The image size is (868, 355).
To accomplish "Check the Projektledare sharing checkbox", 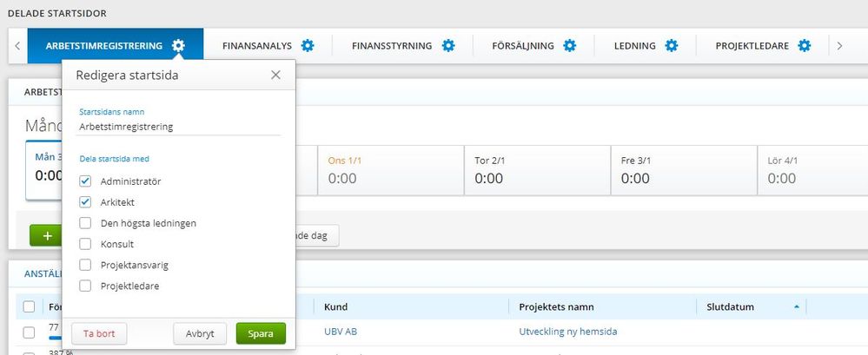I will click(85, 286).
